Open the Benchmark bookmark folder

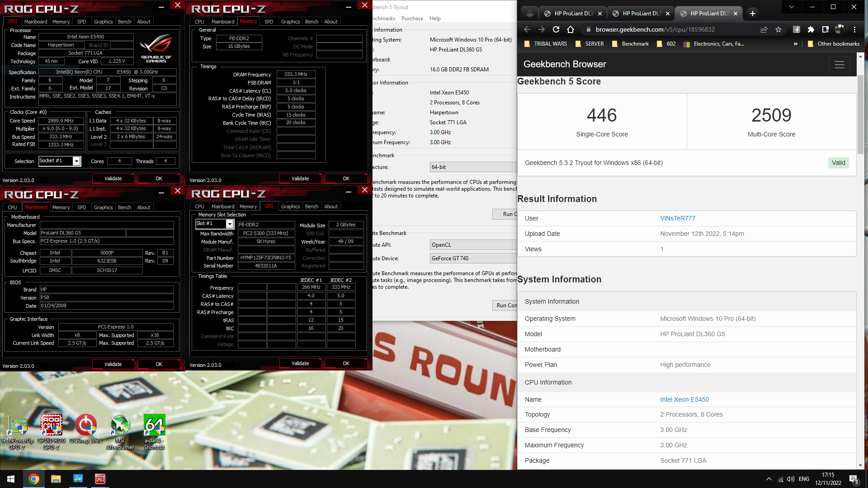pyautogui.click(x=630, y=44)
